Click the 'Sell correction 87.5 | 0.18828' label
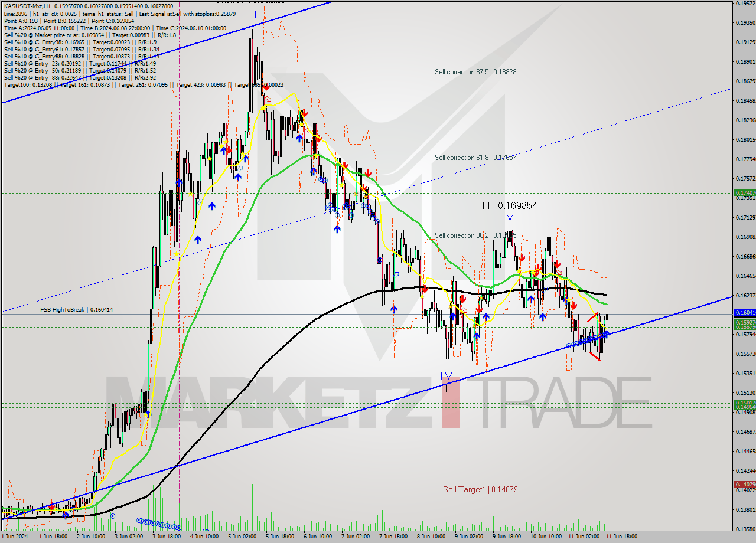The image size is (756, 543). [x=475, y=72]
